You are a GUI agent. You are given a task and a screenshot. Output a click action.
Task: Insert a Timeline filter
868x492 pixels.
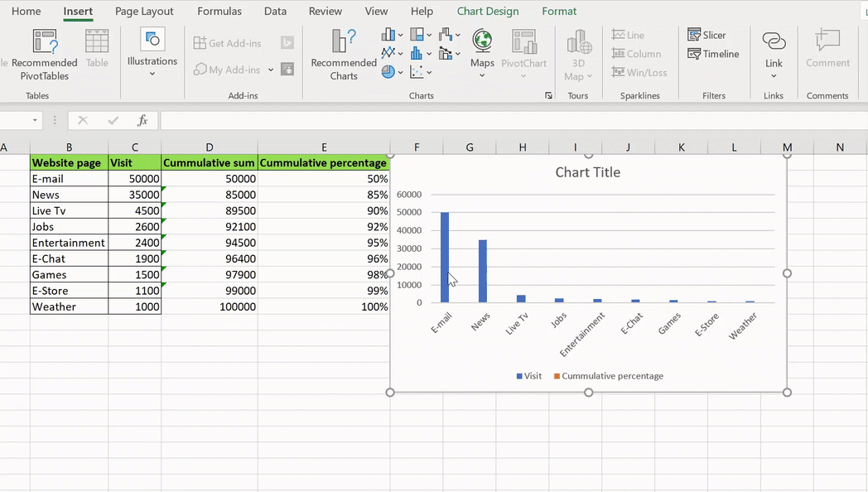pos(713,54)
